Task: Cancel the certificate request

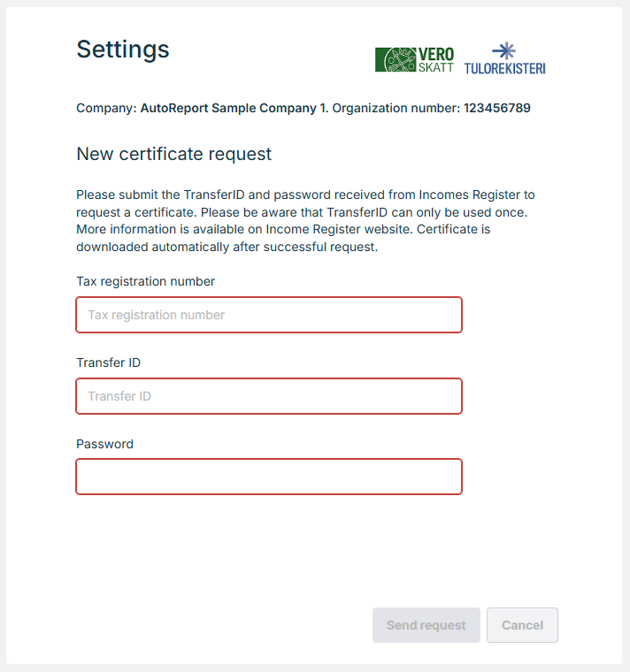Action: (x=522, y=625)
